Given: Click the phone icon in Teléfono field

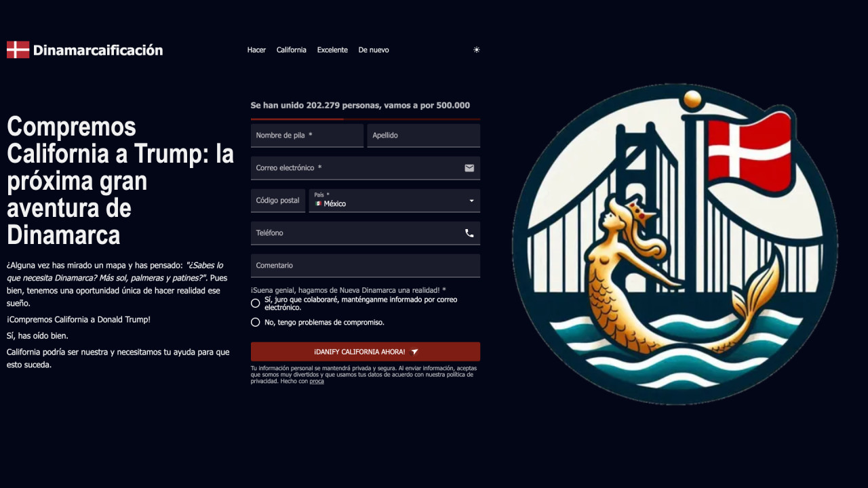Looking at the screenshot, I should pos(469,233).
